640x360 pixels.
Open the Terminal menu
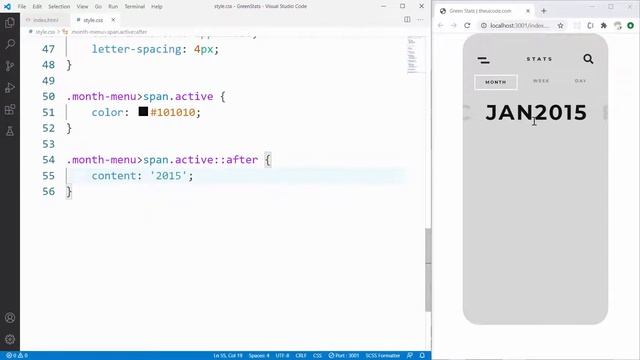point(134,7)
